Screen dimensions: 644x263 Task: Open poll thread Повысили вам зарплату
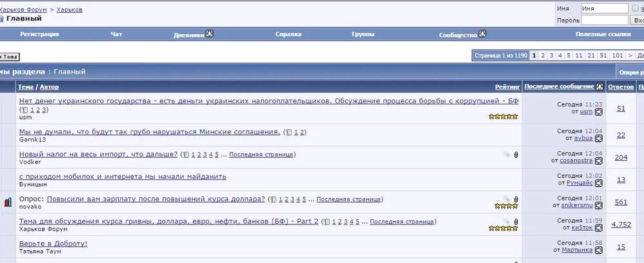click(x=156, y=199)
